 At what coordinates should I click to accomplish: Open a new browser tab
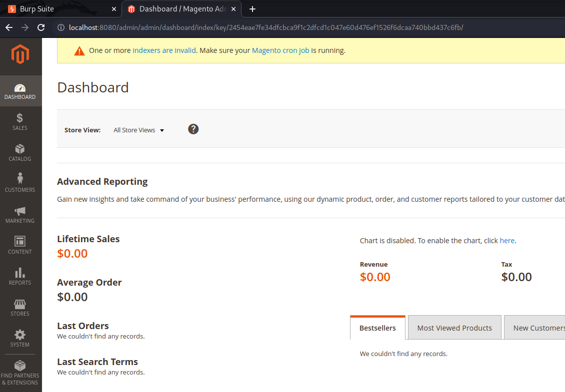coord(252,9)
